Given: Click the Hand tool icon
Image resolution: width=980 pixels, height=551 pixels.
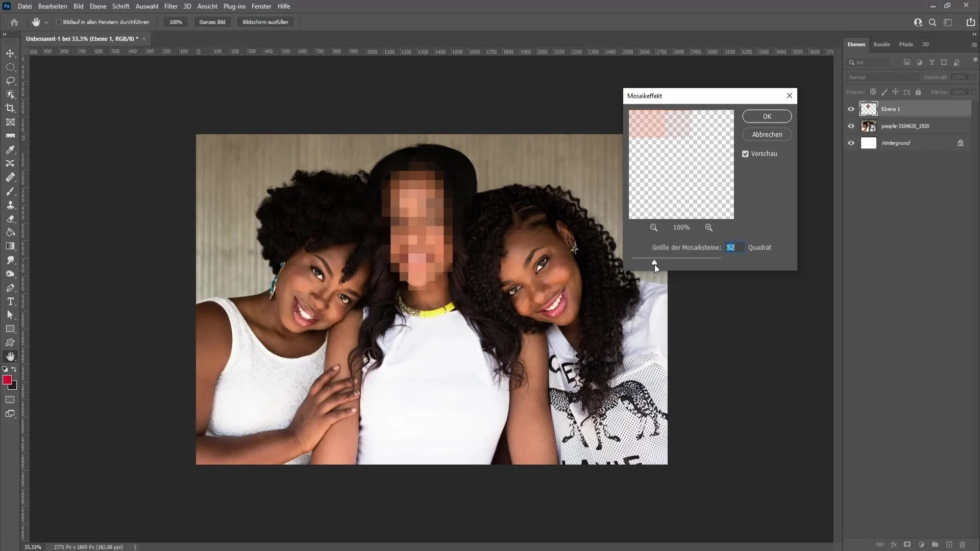Looking at the screenshot, I should (10, 357).
